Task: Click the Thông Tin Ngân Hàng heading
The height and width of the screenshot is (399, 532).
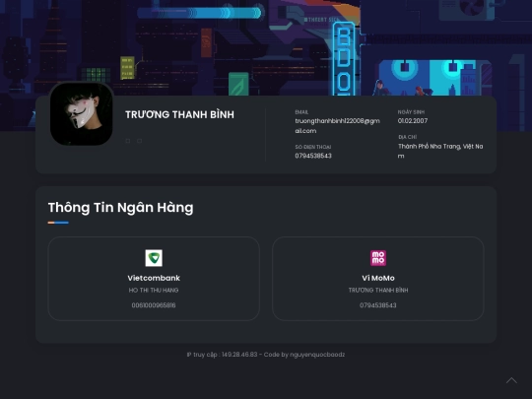Action: [121, 207]
